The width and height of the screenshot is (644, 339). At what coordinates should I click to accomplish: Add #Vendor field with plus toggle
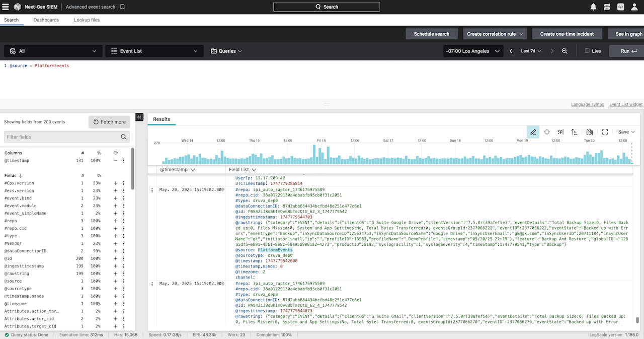(115, 243)
